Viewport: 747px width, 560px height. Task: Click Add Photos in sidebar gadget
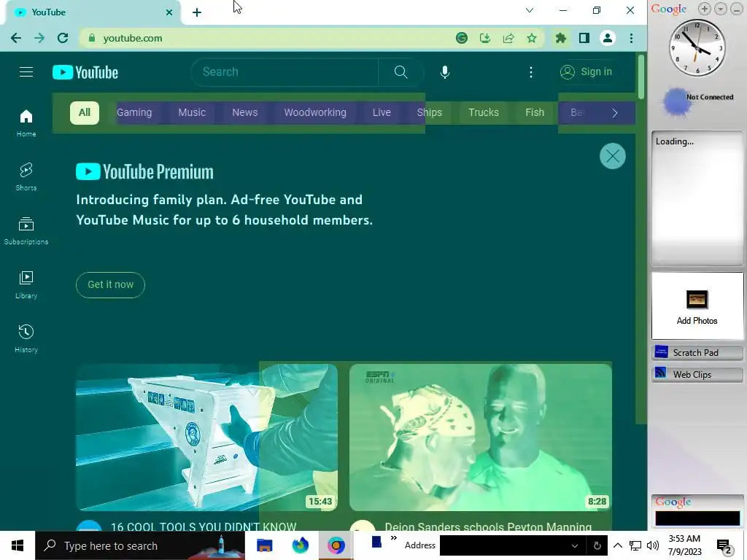point(697,306)
